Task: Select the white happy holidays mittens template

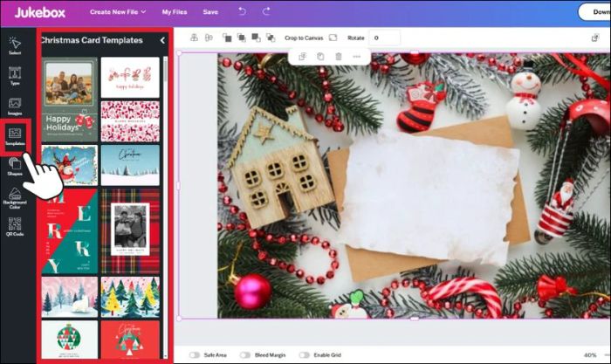Action: tap(130, 78)
